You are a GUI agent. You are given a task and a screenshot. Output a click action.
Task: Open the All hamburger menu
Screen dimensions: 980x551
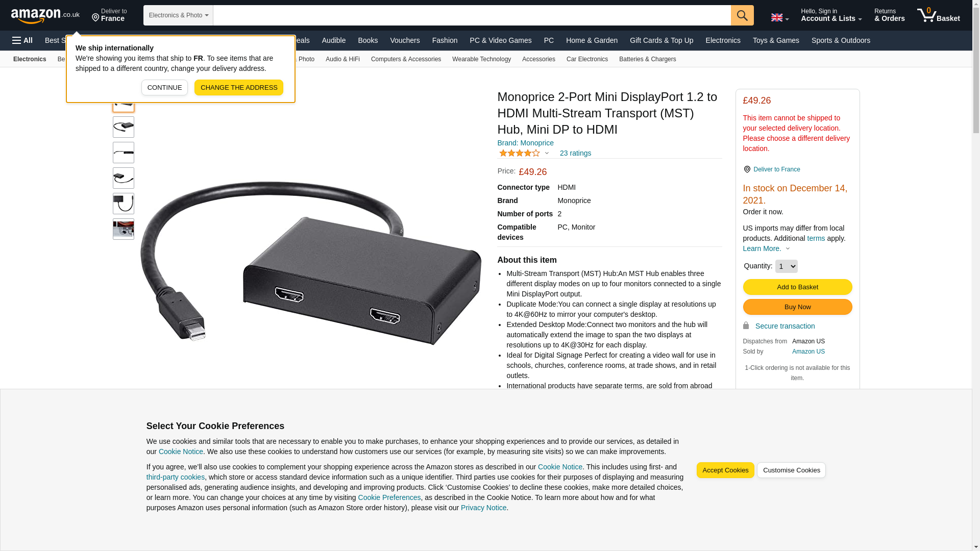click(22, 40)
